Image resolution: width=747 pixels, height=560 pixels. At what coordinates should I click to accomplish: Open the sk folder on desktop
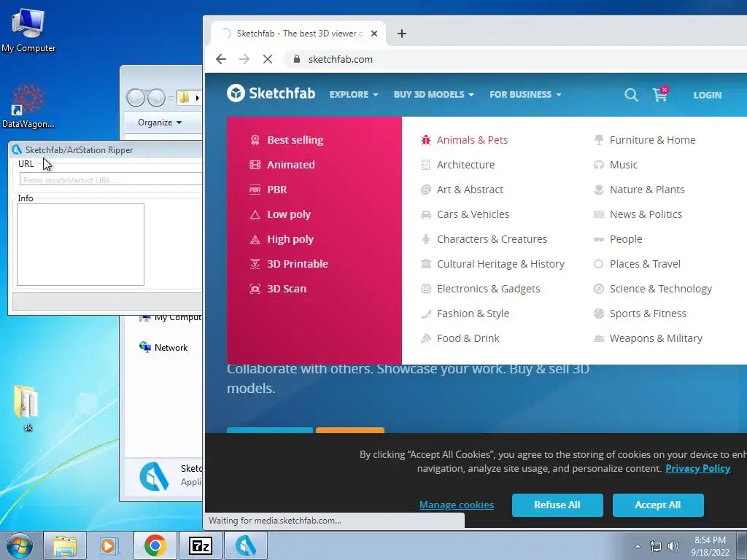point(27,407)
